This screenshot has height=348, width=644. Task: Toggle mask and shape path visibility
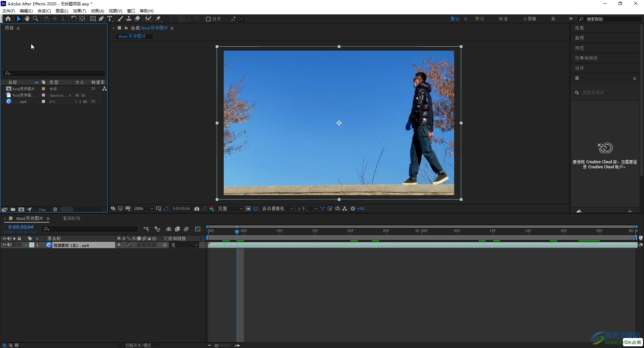[x=166, y=209]
